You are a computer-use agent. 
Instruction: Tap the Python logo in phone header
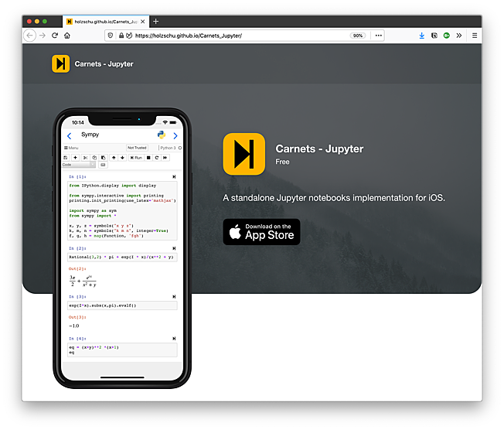click(162, 135)
